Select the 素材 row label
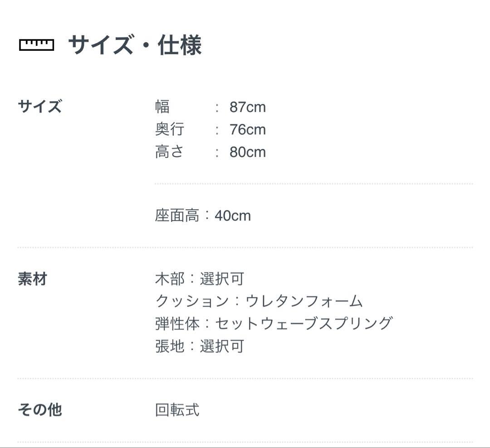490x448 pixels. point(32,279)
